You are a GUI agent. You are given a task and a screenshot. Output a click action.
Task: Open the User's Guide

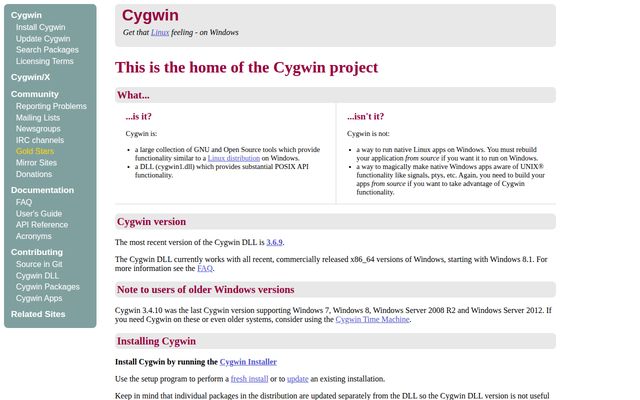tap(39, 214)
